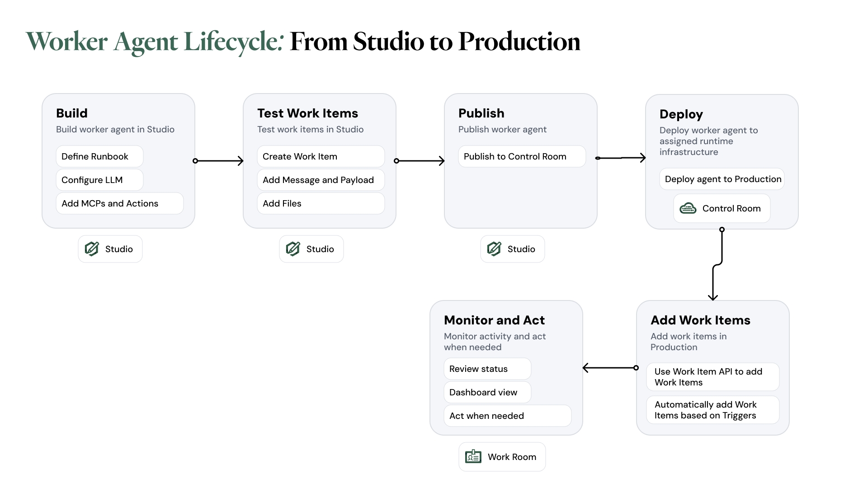The image size is (868, 488).
Task: Select the Control Room pill in Deploy card
Action: [x=722, y=208]
